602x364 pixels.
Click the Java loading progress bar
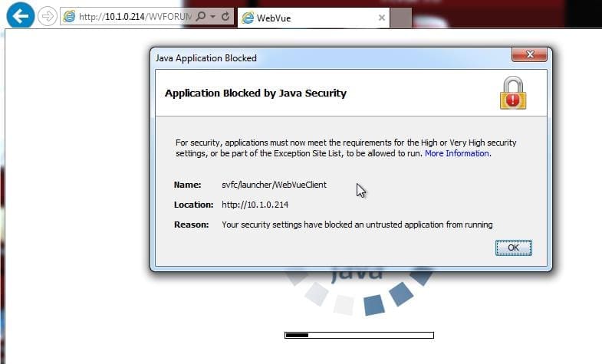tap(359, 335)
